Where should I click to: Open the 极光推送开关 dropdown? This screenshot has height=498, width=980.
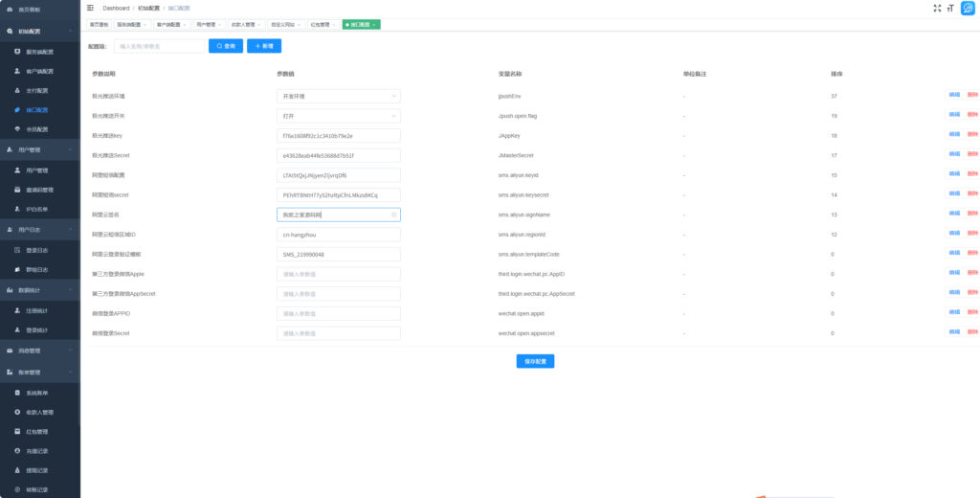338,116
